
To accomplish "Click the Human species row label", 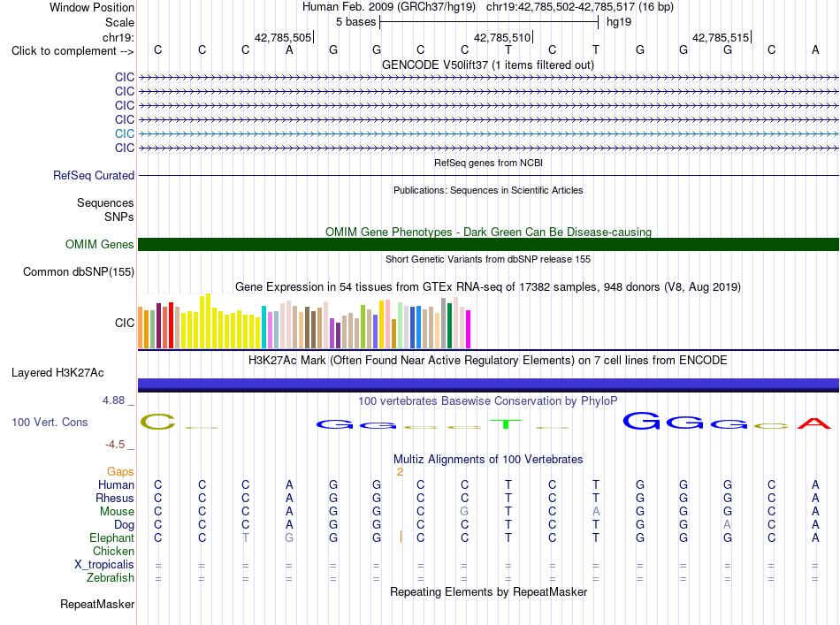I will [x=116, y=484].
